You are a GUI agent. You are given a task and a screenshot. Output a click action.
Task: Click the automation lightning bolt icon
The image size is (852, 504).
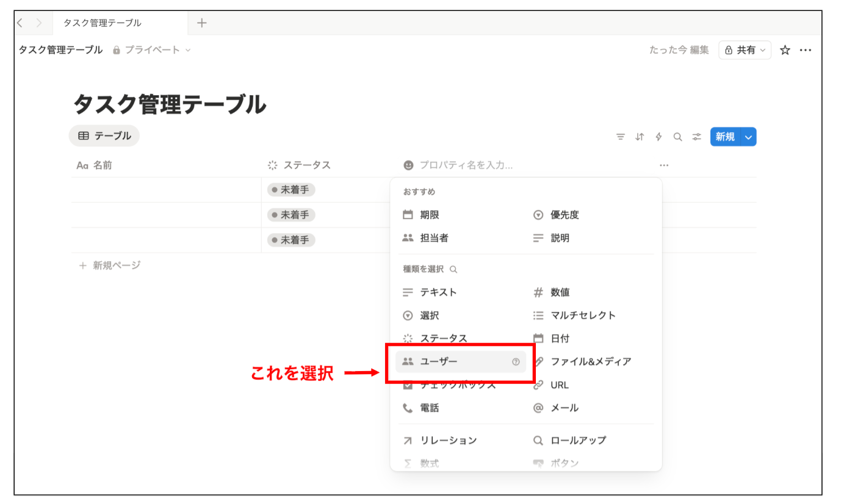[x=659, y=137]
